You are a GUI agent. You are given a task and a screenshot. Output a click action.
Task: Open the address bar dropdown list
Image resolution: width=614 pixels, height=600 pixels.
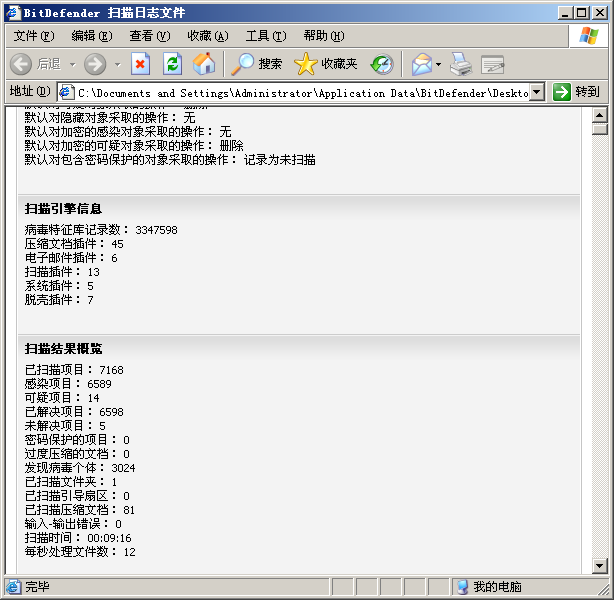(537, 92)
